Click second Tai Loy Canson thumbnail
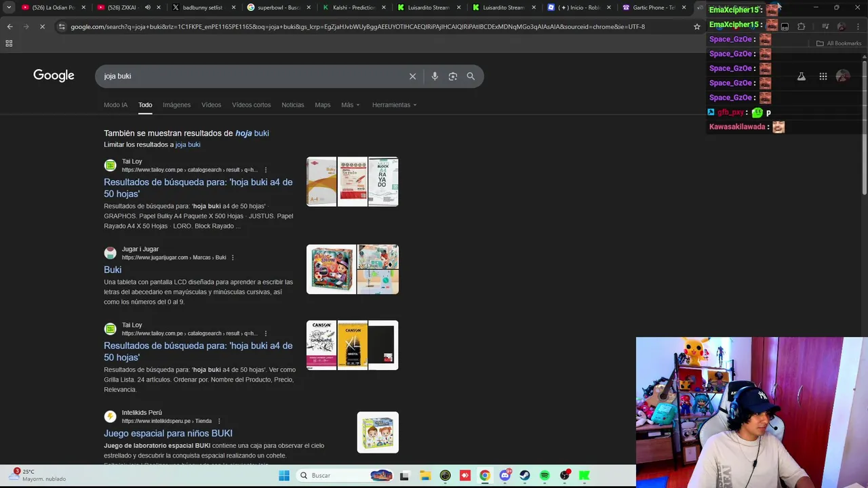 pos(353,345)
